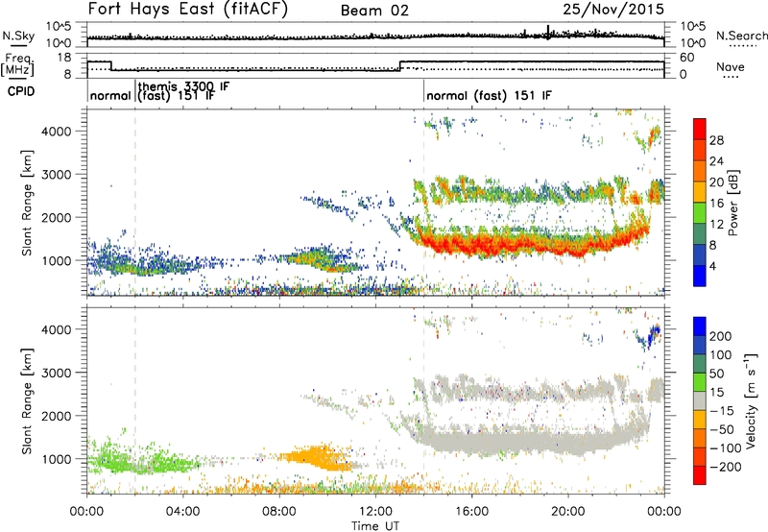Click the '-100' label on Velocity colorbar
Screen dimensions: 768x532
tap(726, 448)
